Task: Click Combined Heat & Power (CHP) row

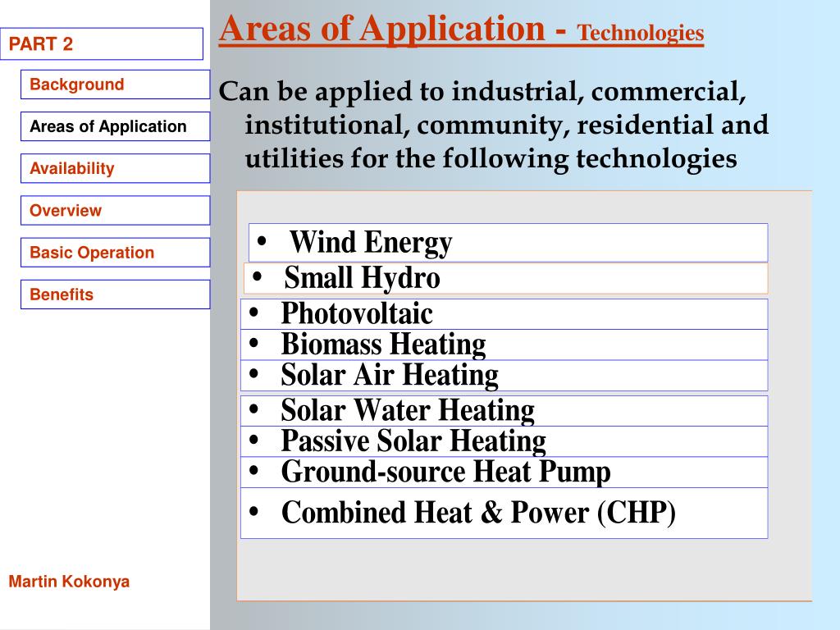Action: (504, 513)
